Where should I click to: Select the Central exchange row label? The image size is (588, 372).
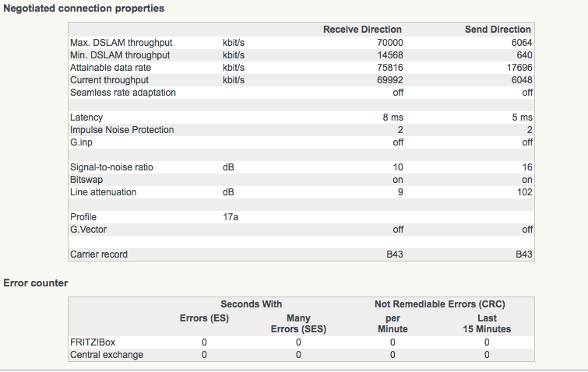tap(107, 355)
